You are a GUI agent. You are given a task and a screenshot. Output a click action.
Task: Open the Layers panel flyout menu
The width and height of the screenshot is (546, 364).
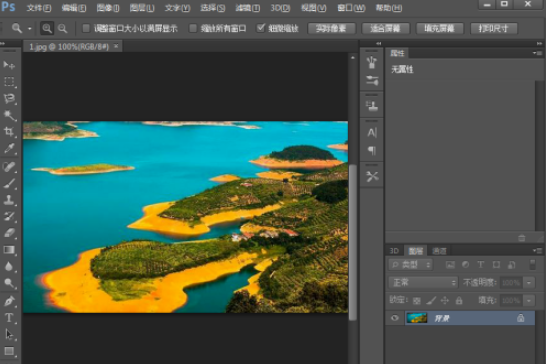pos(537,250)
